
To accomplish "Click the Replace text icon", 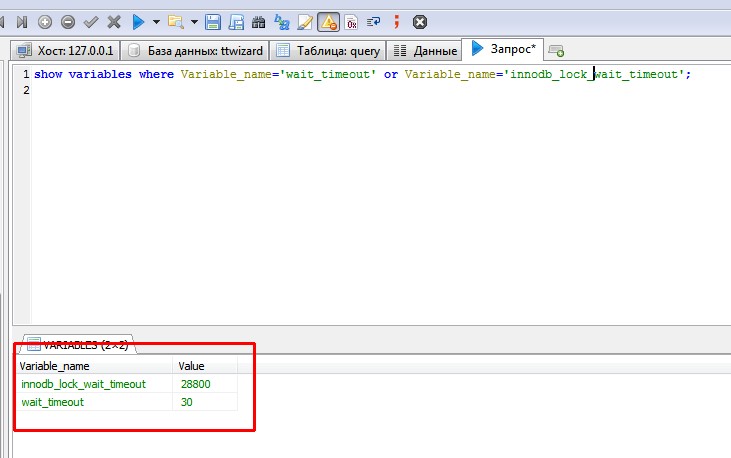I will (x=282, y=20).
